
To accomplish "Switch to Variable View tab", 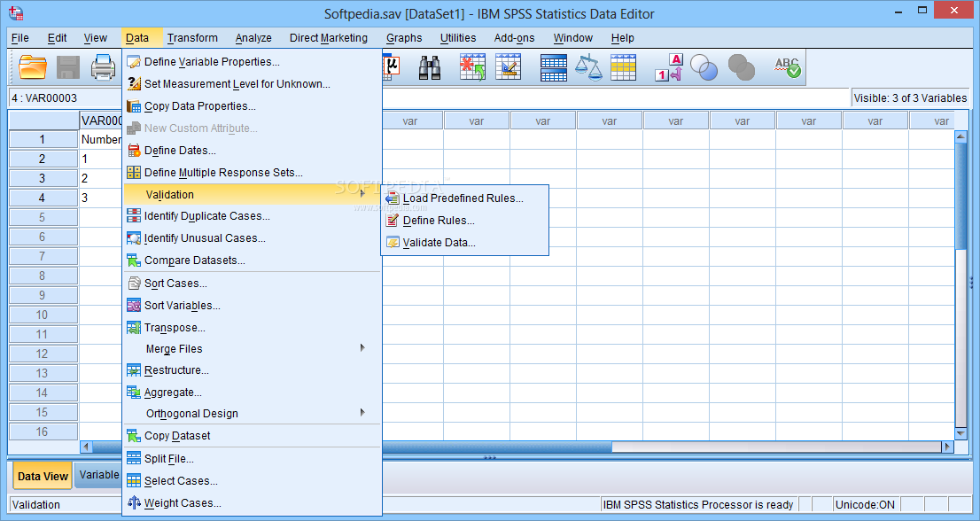I will coord(98,475).
